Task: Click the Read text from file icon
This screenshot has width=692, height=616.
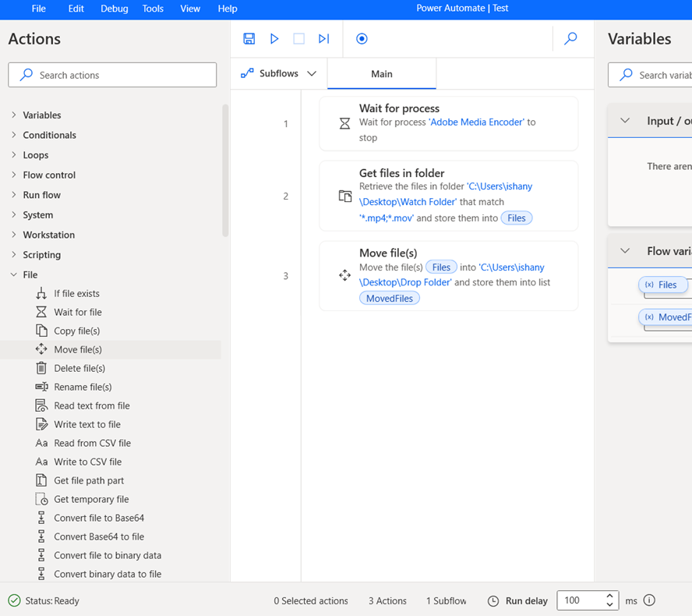Action: pos(41,405)
